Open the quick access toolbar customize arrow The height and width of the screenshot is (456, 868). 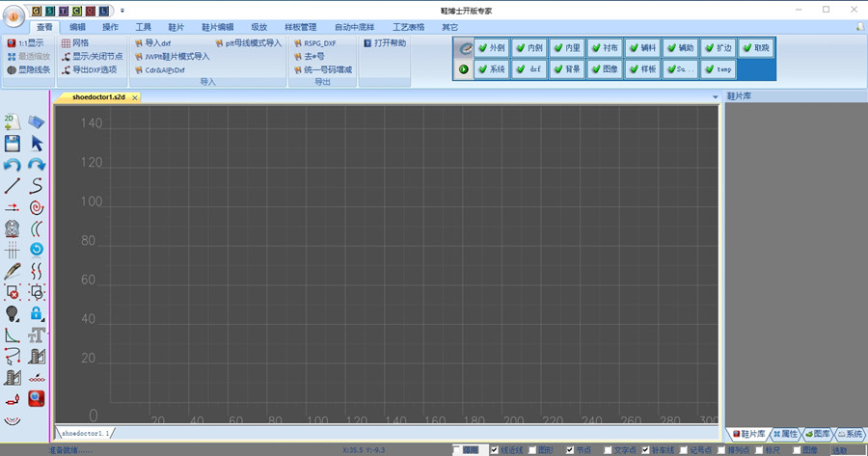click(x=122, y=11)
